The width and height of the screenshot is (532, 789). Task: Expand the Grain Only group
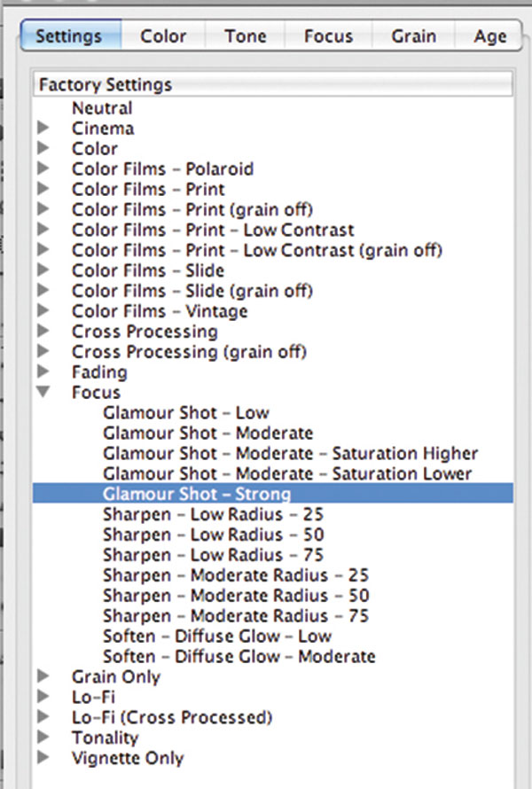coord(43,676)
